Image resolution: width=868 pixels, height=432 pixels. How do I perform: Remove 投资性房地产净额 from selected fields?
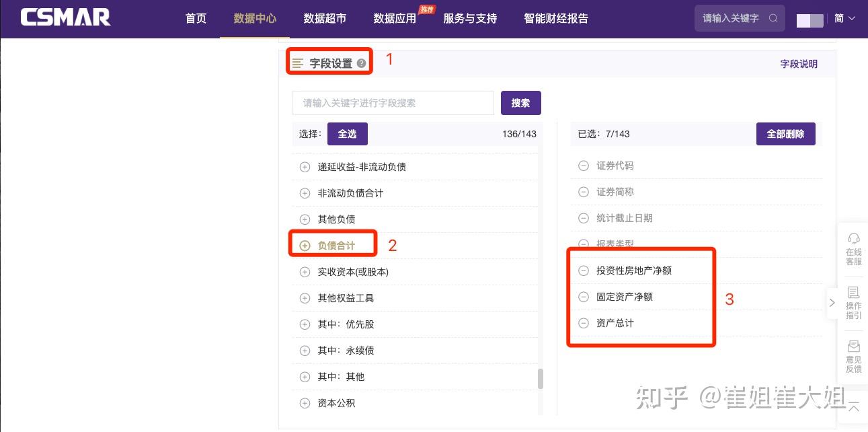583,270
